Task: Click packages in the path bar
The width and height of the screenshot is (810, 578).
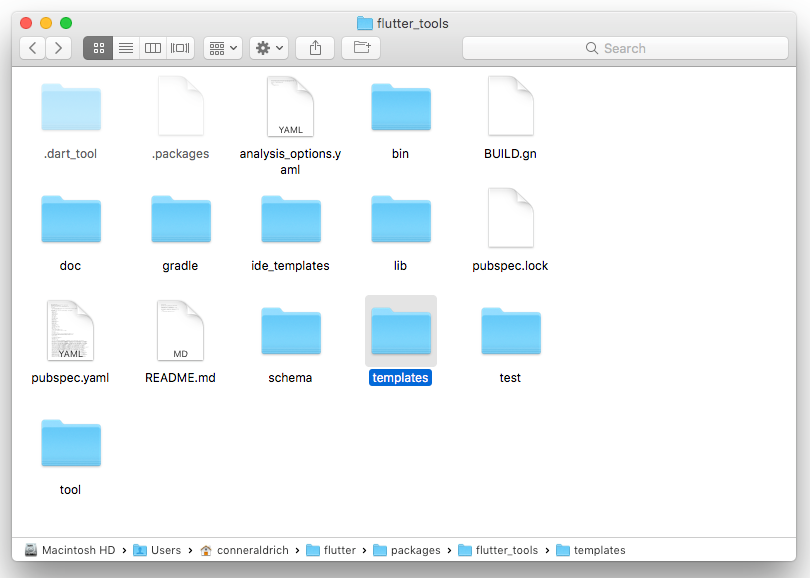Action: pos(407,550)
